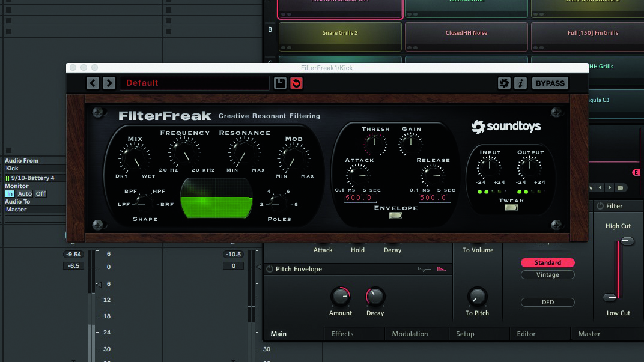The height and width of the screenshot is (362, 644).
Task: Click the Mod depth knob
Action: pyautogui.click(x=293, y=158)
